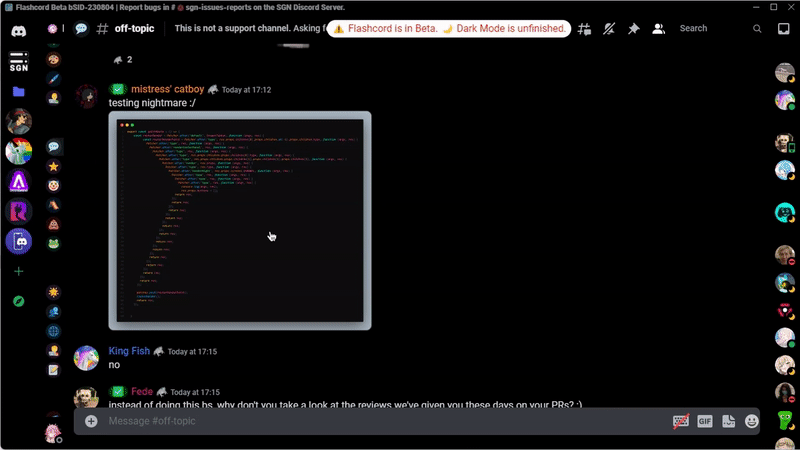The image size is (800, 450).
Task: Select the clown face channel icon
Action: (54, 186)
